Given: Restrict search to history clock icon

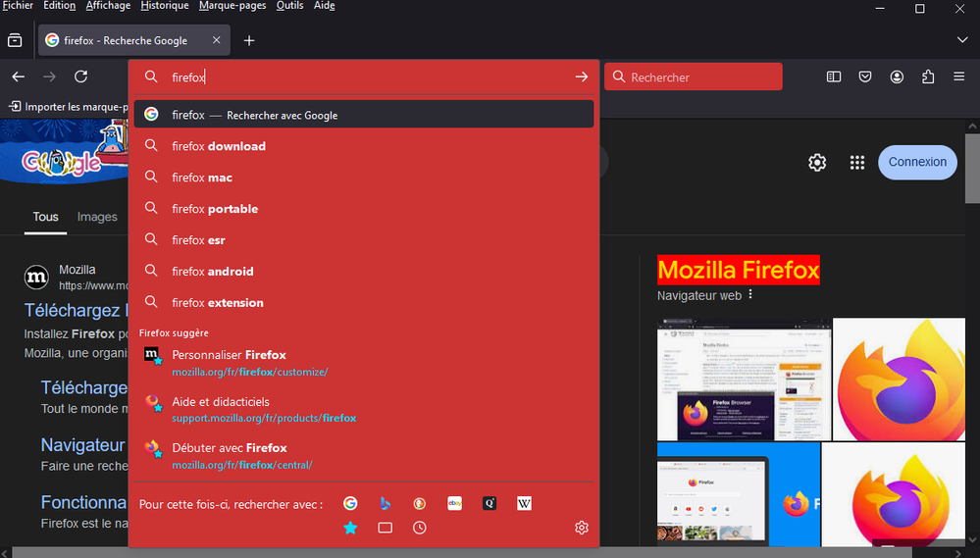Looking at the screenshot, I should 420,528.
